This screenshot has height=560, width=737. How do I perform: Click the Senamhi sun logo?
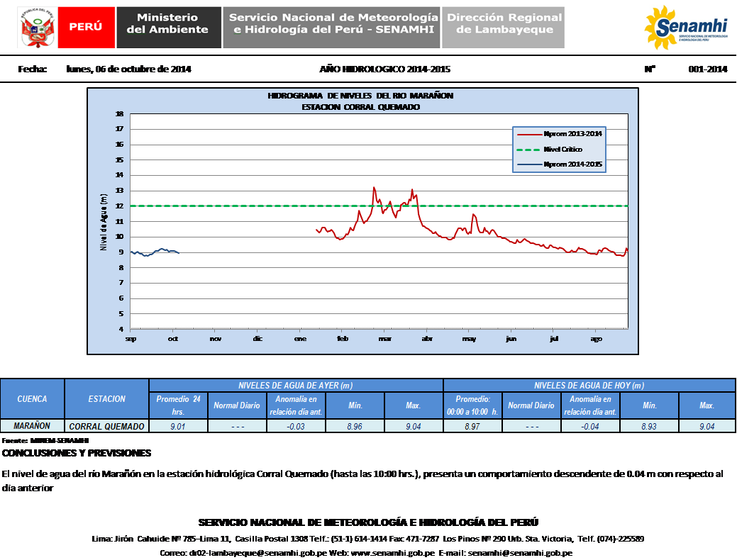(x=685, y=28)
